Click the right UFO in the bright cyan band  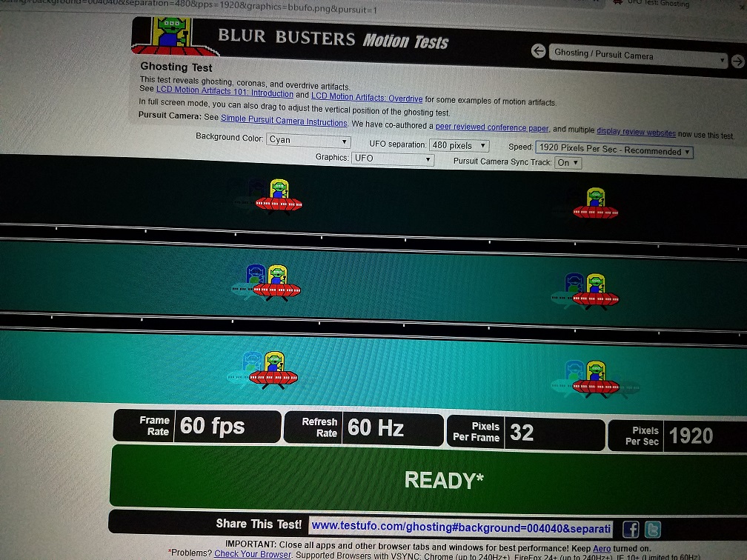point(596,379)
